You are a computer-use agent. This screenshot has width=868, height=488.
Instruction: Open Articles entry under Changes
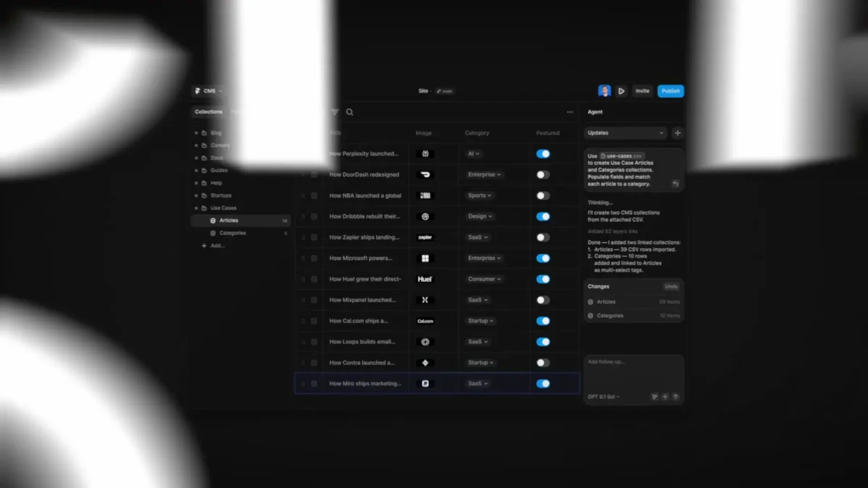[x=634, y=301]
